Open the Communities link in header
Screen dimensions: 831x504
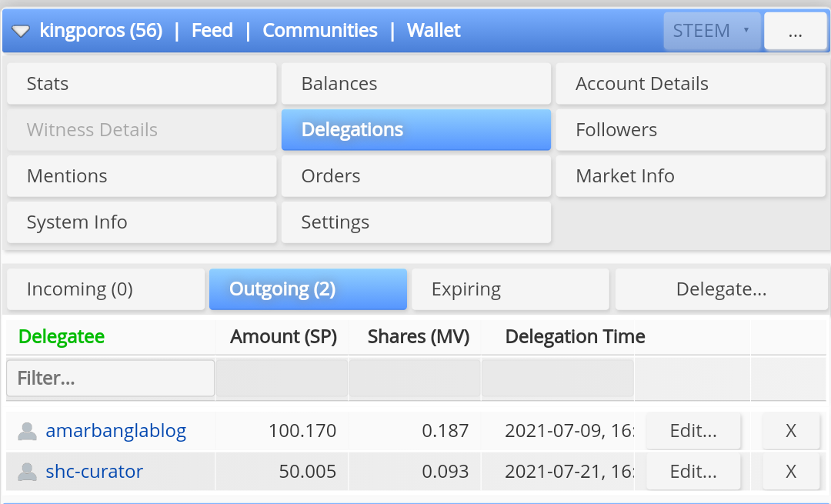pyautogui.click(x=320, y=30)
